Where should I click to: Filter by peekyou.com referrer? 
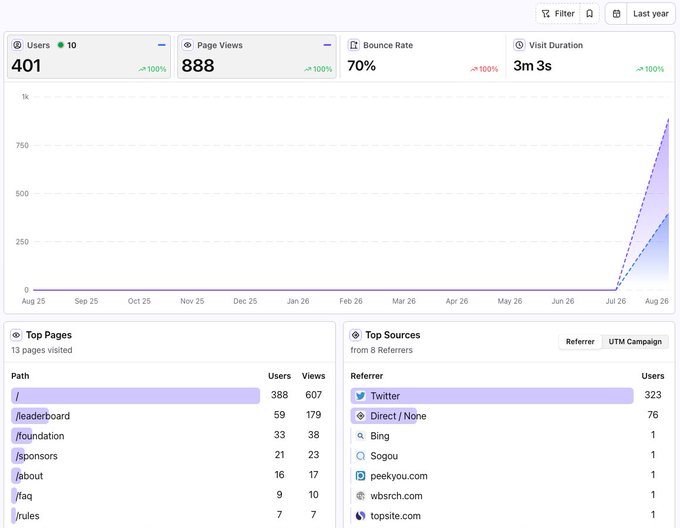508,476
